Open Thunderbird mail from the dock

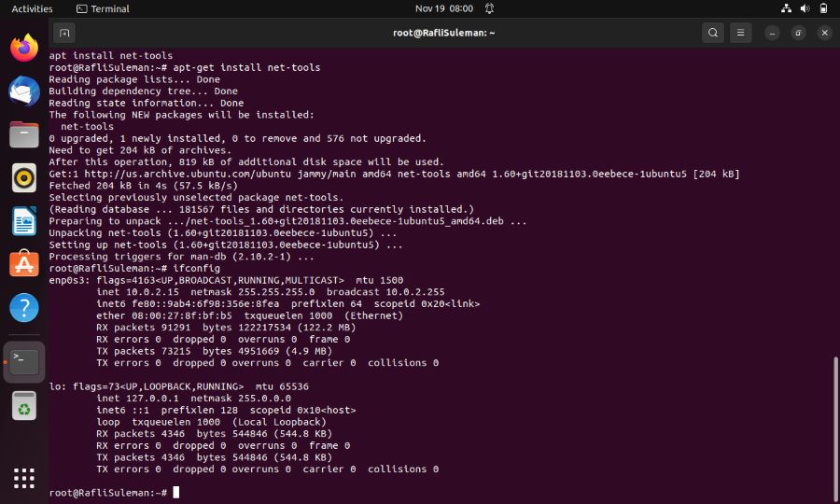(24, 91)
